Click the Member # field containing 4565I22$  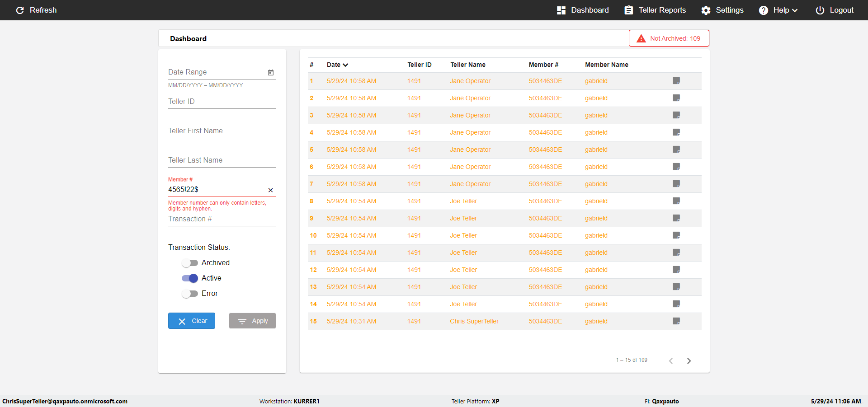(217, 190)
